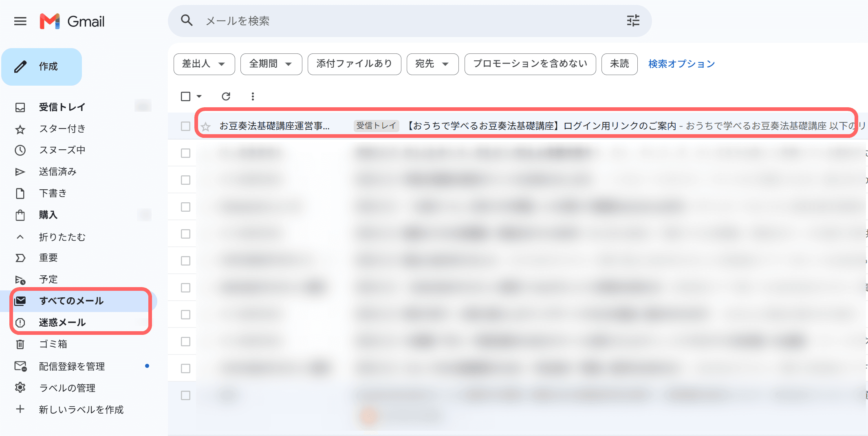The image size is (868, 436).
Task: Open 予定 folder
Action: [x=48, y=279]
